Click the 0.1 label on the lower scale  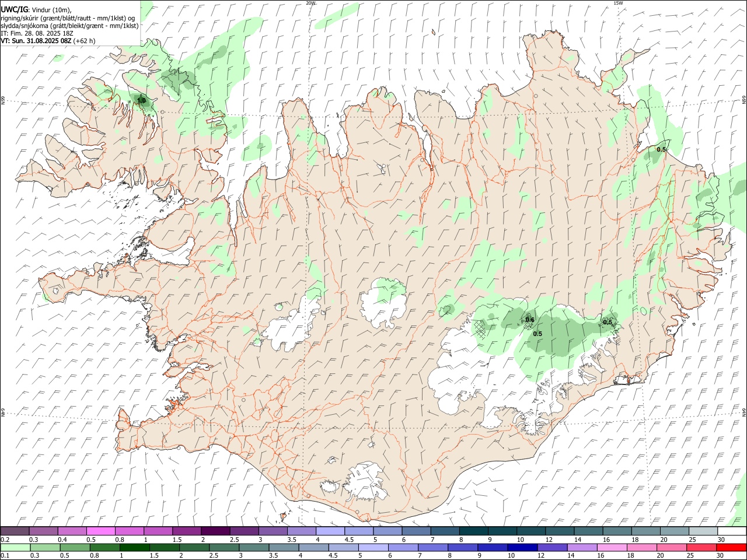pyautogui.click(x=5, y=555)
